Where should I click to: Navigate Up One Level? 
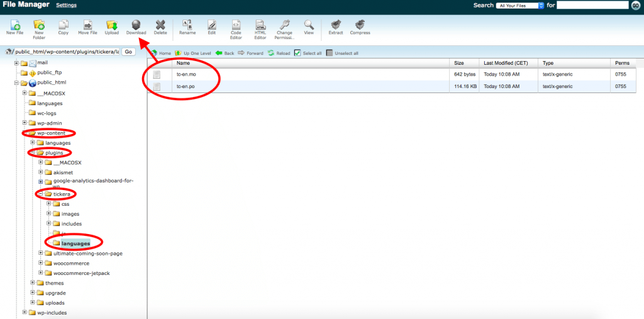pyautogui.click(x=192, y=53)
